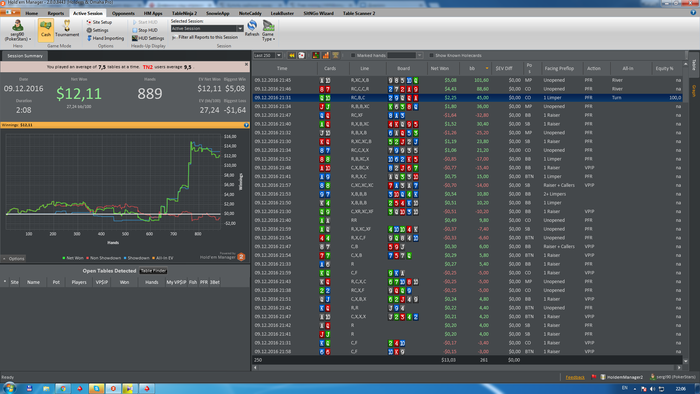
Task: Click greyed Start HUD button
Action: pos(145,22)
